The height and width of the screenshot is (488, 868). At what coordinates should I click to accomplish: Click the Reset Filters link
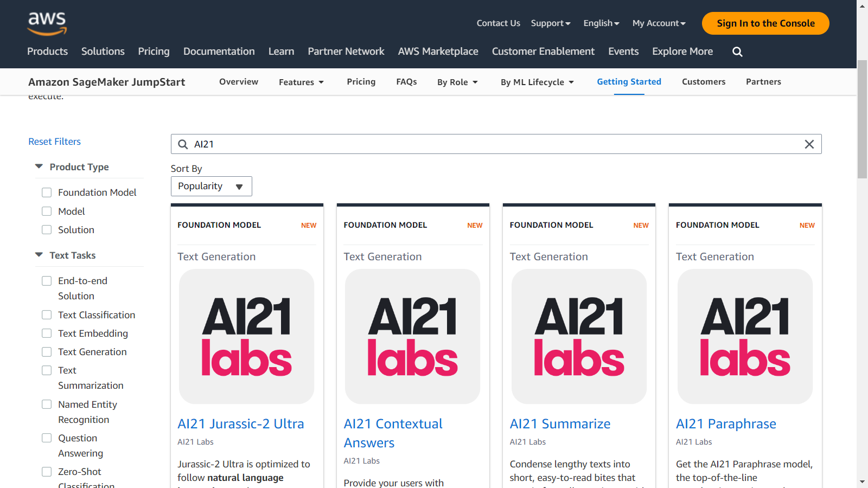(x=54, y=142)
